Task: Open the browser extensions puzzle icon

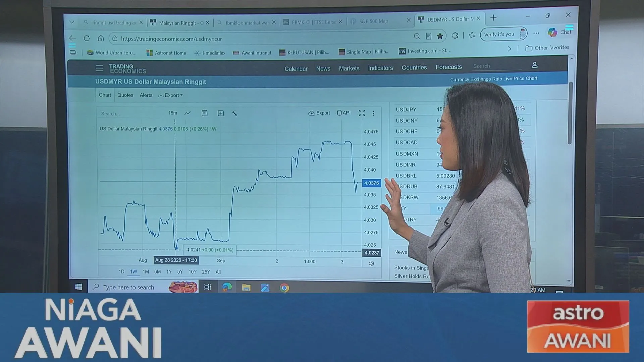Action: pos(455,35)
